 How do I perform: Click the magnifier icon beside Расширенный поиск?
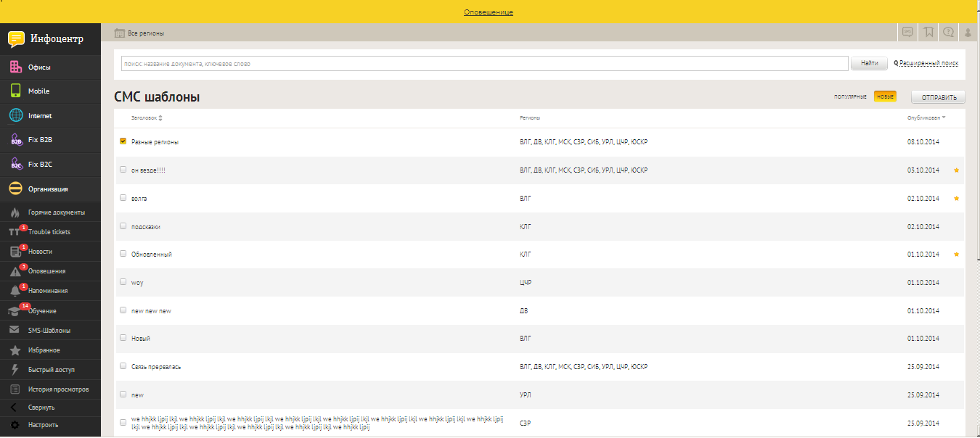pos(896,63)
